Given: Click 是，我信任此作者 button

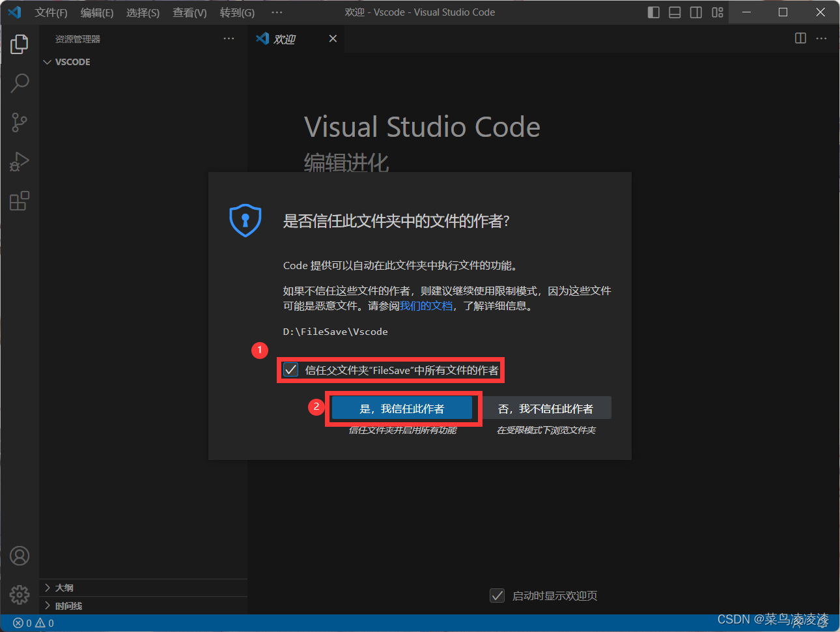Looking at the screenshot, I should coord(402,409).
